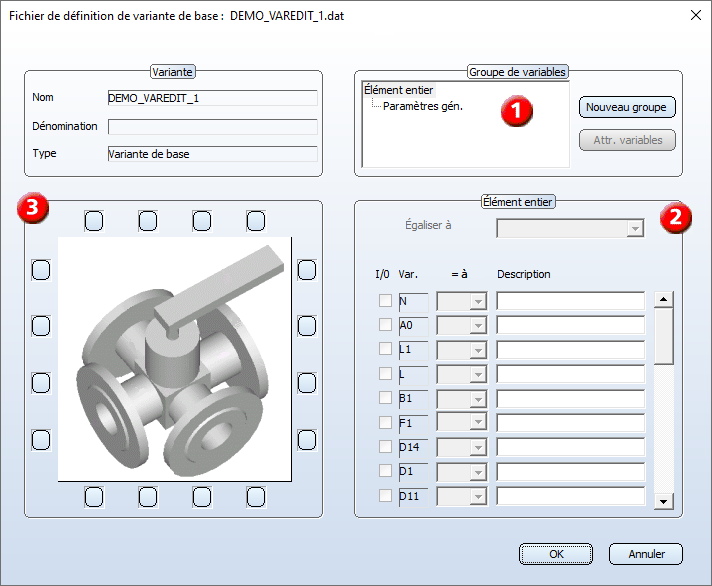Screen dimensions: 712x586
Task: Click the Attr. variables button
Action: pyautogui.click(x=627, y=140)
